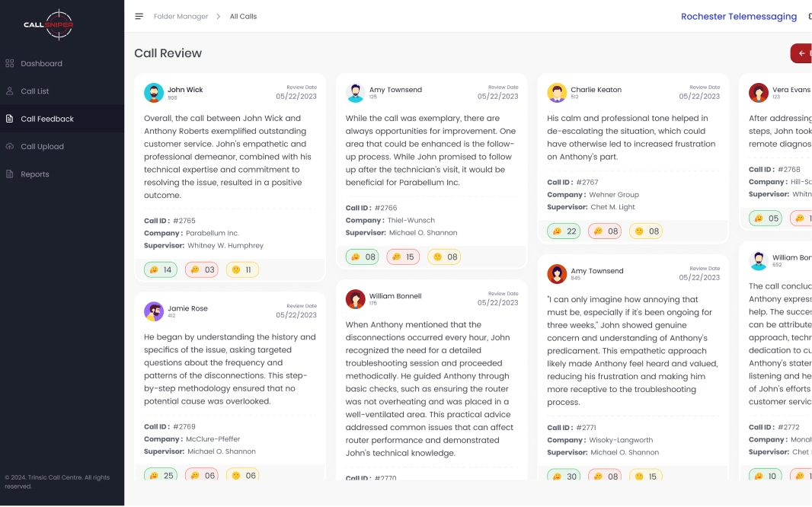Click the Call List person icon

coord(10,91)
